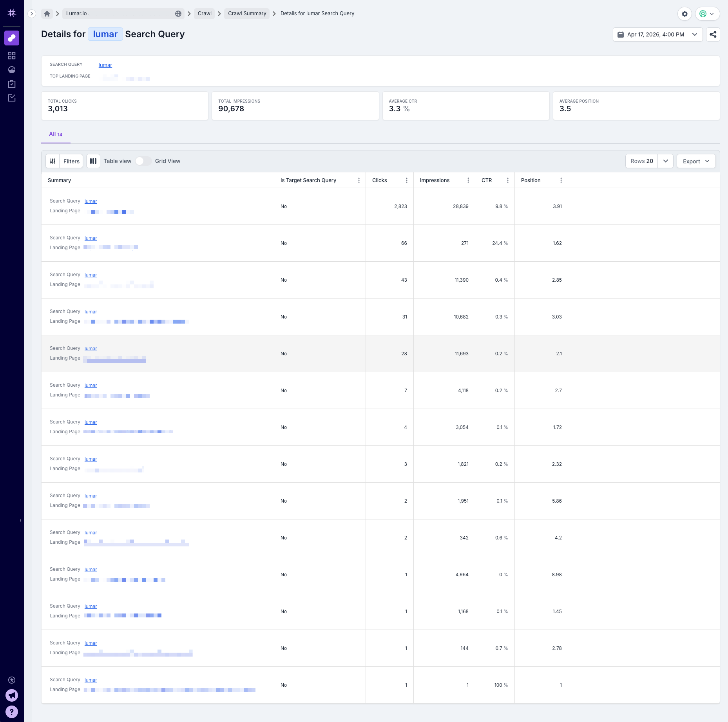Open the dashboard grid icon in sidebar

12,56
